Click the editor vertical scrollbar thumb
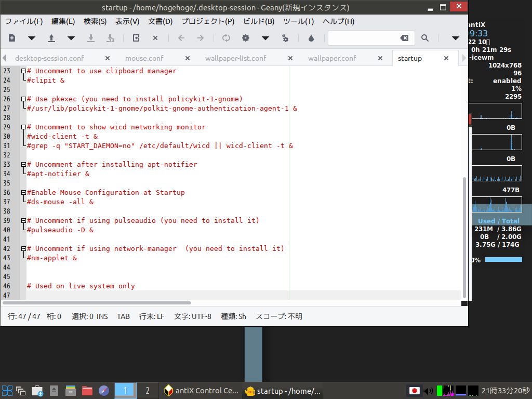This screenshot has width=532, height=399. [x=464, y=237]
